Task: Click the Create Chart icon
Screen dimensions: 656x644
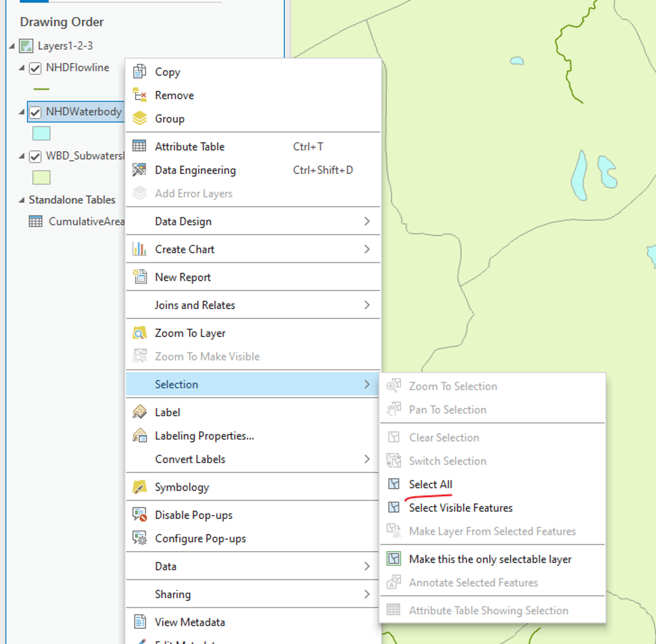Action: 139,249
